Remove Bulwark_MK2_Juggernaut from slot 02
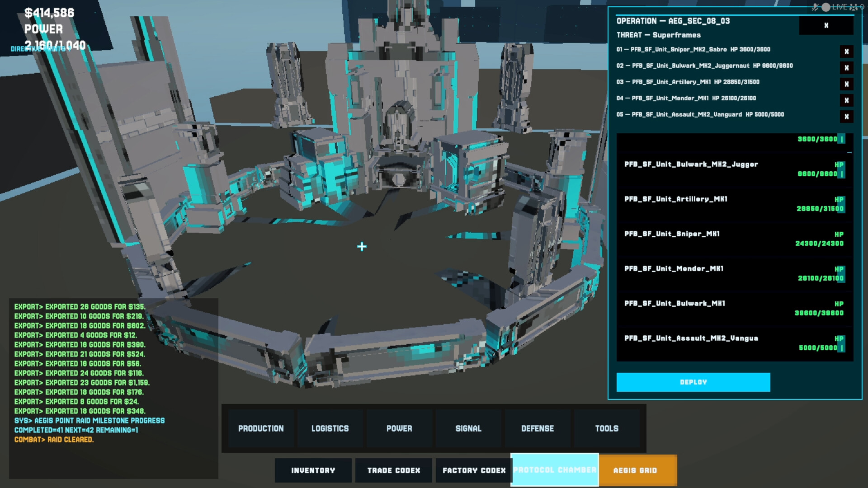Screen dimensions: 868x488 [x=846, y=68]
